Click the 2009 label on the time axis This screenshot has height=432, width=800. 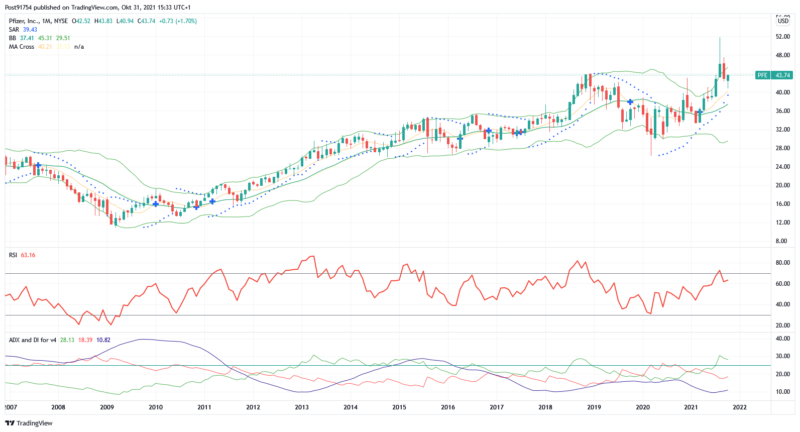(106, 408)
